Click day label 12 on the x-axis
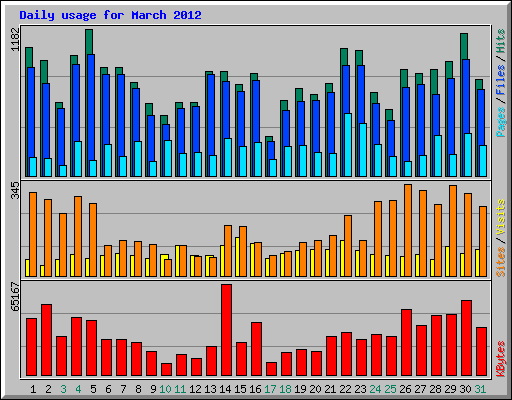The width and height of the screenshot is (512, 400). click(195, 389)
